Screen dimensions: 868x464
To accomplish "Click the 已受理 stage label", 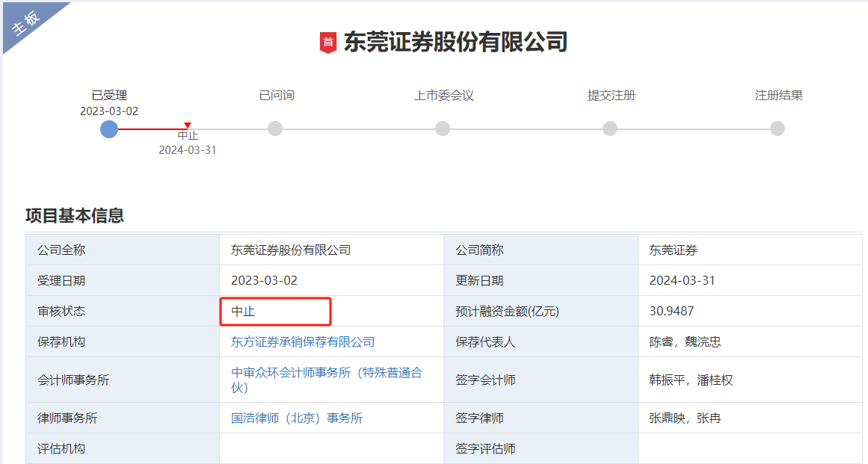I will [x=110, y=95].
